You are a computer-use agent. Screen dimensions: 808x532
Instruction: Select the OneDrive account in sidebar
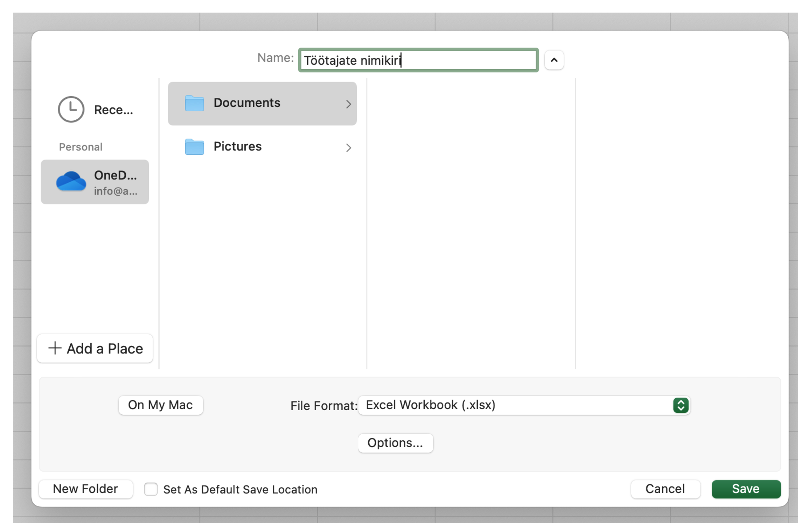[95, 182]
